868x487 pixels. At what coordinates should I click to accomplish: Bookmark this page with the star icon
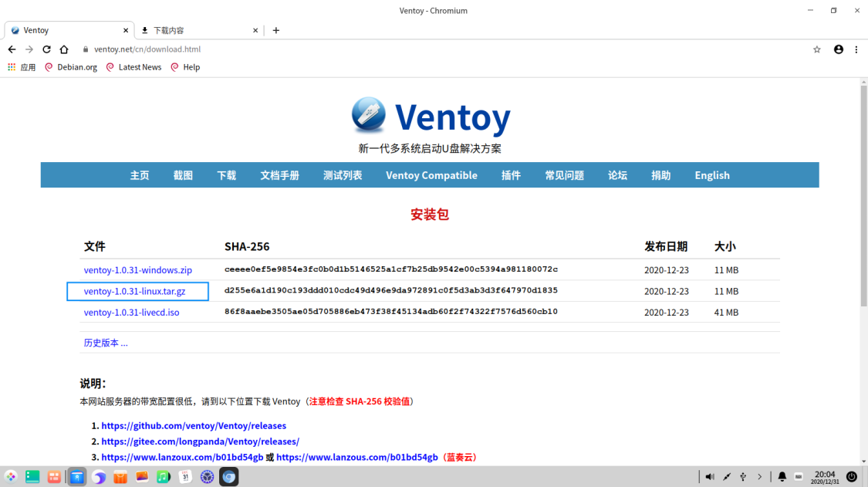pos(816,49)
